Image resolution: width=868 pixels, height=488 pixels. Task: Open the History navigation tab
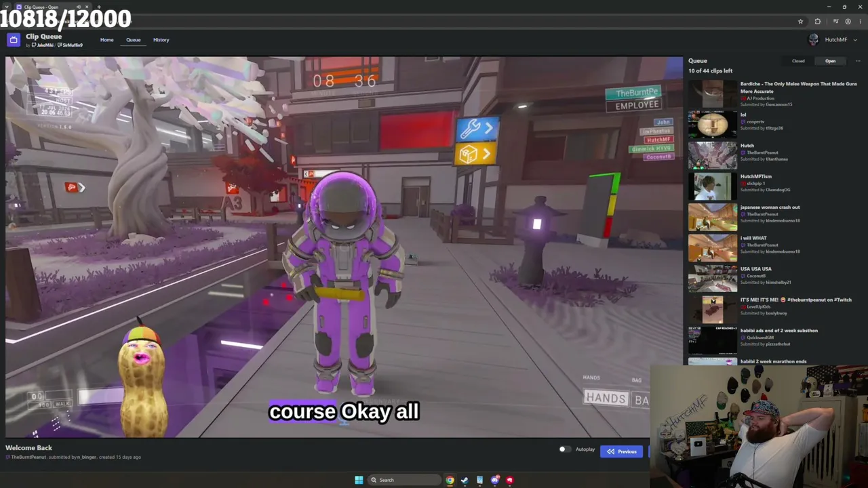[161, 40]
